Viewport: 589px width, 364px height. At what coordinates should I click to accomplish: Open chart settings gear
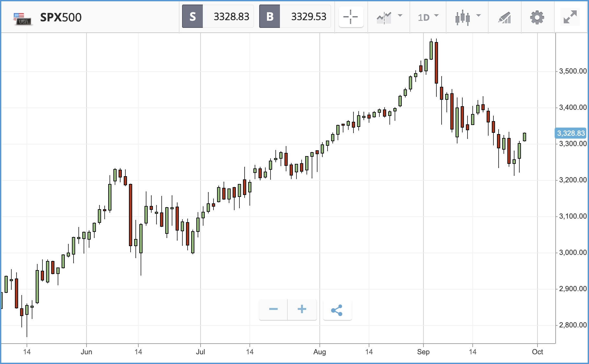click(x=537, y=17)
